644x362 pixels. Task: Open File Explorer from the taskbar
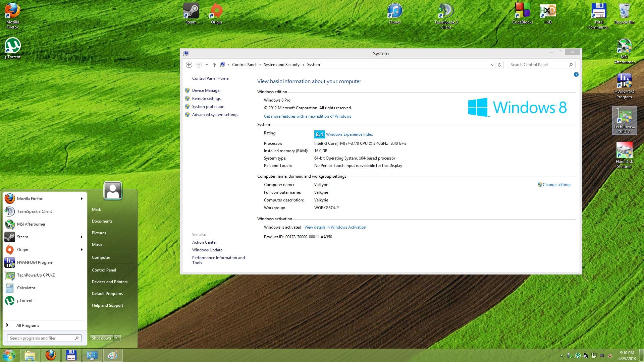30,355
